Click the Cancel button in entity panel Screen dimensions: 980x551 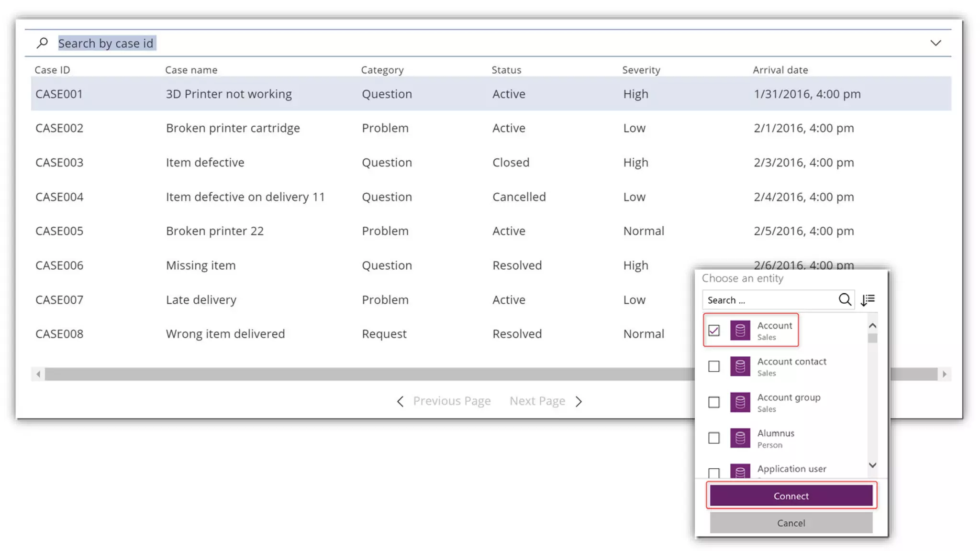(791, 523)
